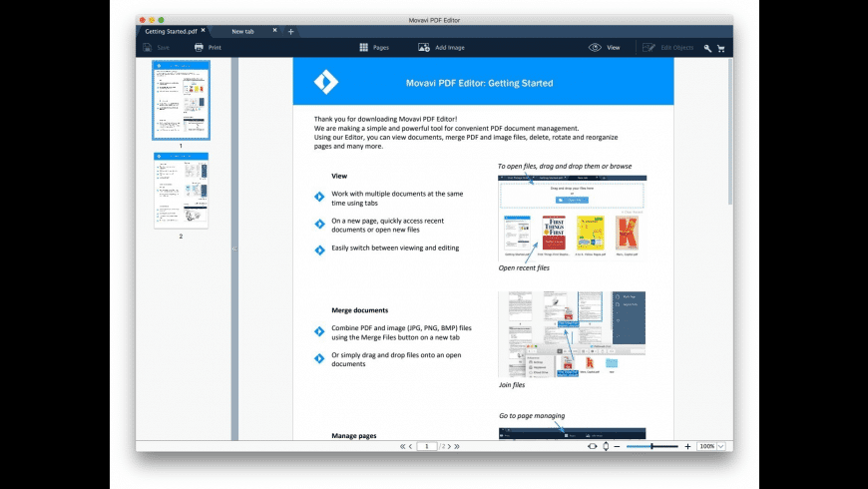Screen dimensions: 868x489
Task: Click the fit to width icon
Action: point(593,446)
